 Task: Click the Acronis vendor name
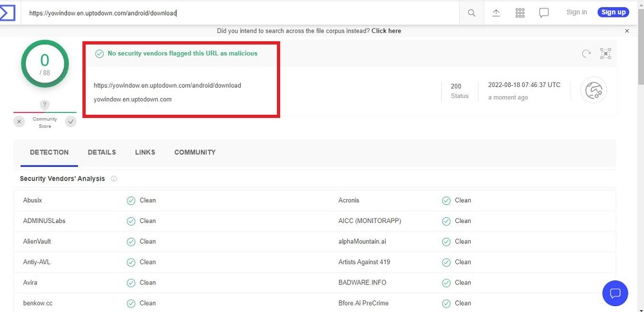[x=348, y=200]
